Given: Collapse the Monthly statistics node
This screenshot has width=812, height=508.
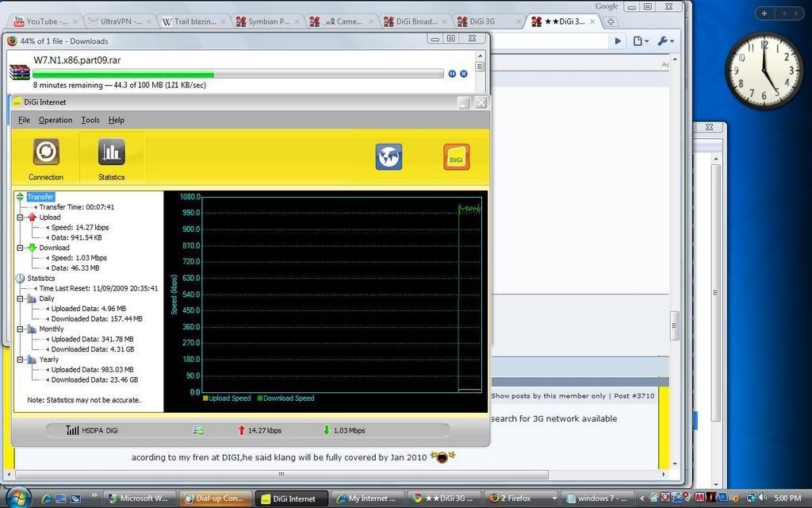Looking at the screenshot, I should coord(20,329).
